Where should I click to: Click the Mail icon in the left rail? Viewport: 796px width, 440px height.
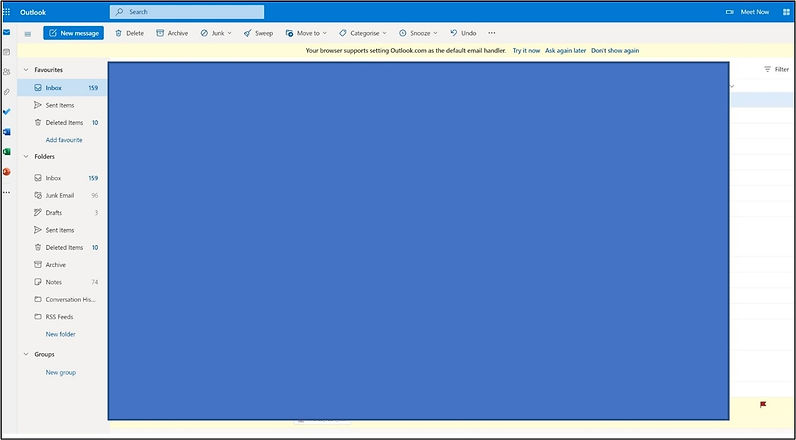pos(7,32)
